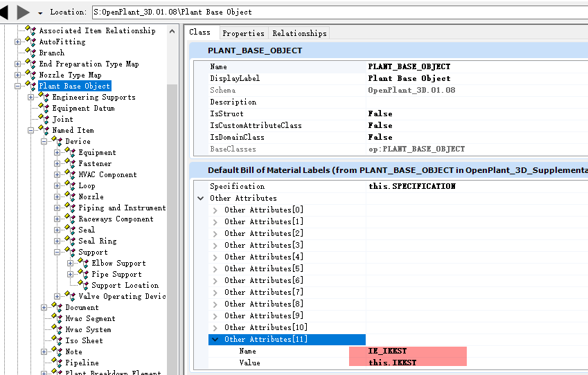Switch to the Properties tab
Screen dimensions: 588x375
coord(243,33)
